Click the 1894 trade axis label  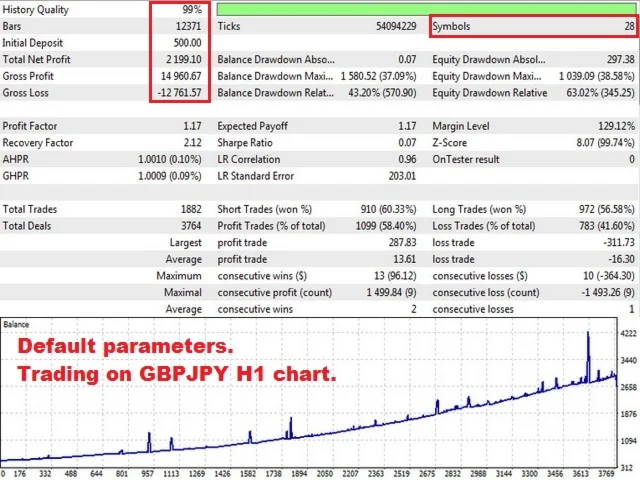coord(299,473)
